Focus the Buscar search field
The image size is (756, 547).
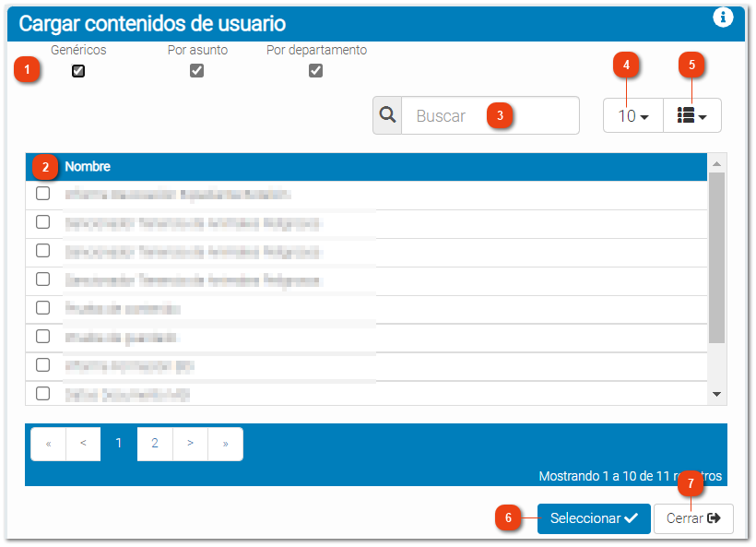tap(490, 115)
